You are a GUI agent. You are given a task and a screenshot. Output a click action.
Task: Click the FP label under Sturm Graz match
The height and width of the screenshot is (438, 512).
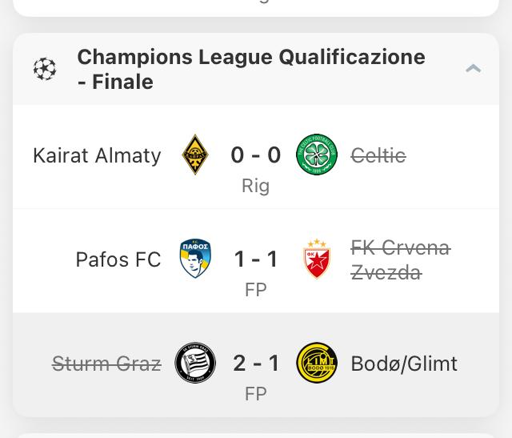(256, 394)
